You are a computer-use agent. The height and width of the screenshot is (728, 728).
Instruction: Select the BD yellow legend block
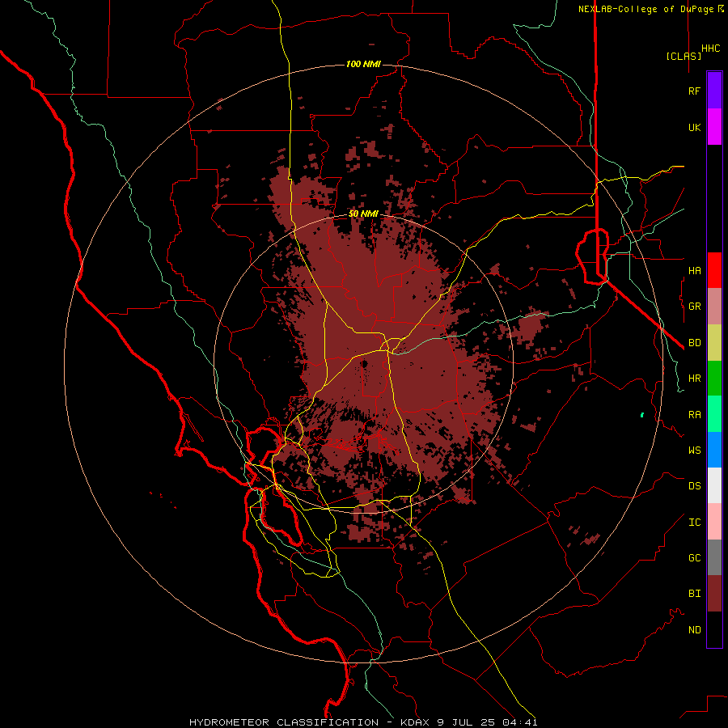click(x=714, y=343)
